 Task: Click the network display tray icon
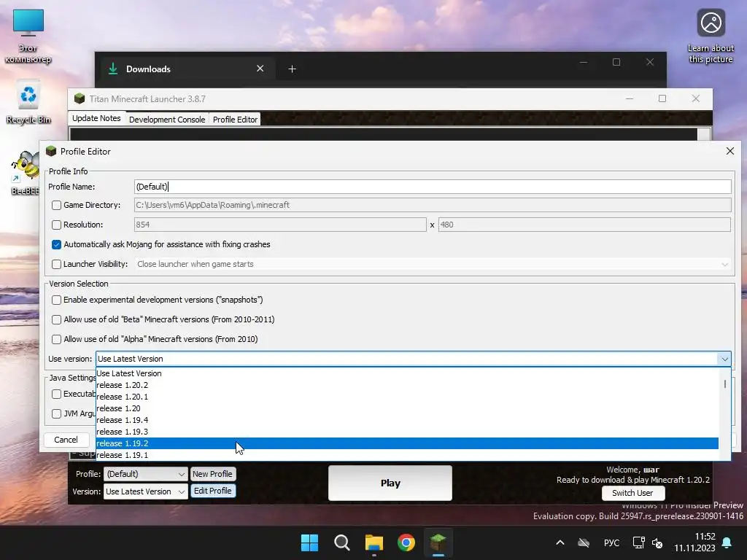pyautogui.click(x=638, y=542)
